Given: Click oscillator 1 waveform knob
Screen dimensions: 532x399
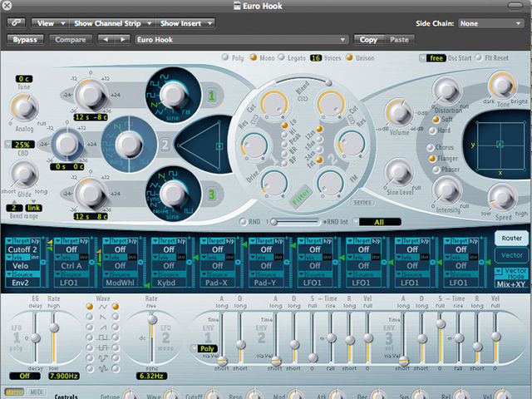Looking at the screenshot, I should [174, 95].
